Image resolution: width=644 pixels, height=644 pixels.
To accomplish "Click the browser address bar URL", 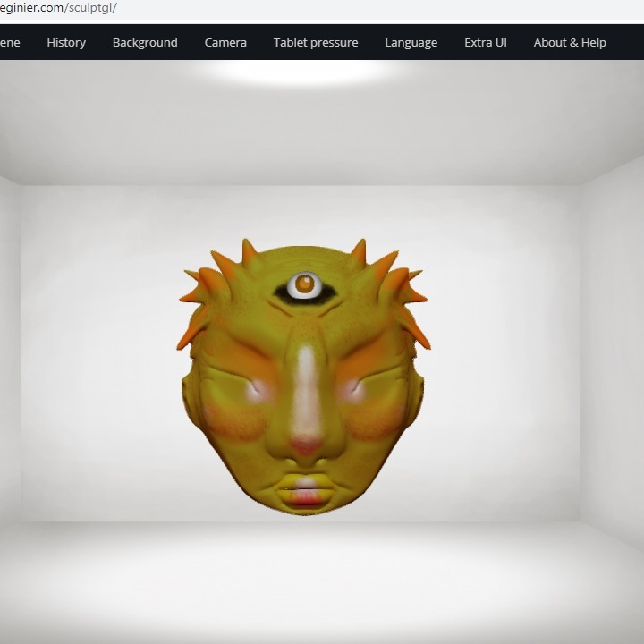I will [58, 8].
